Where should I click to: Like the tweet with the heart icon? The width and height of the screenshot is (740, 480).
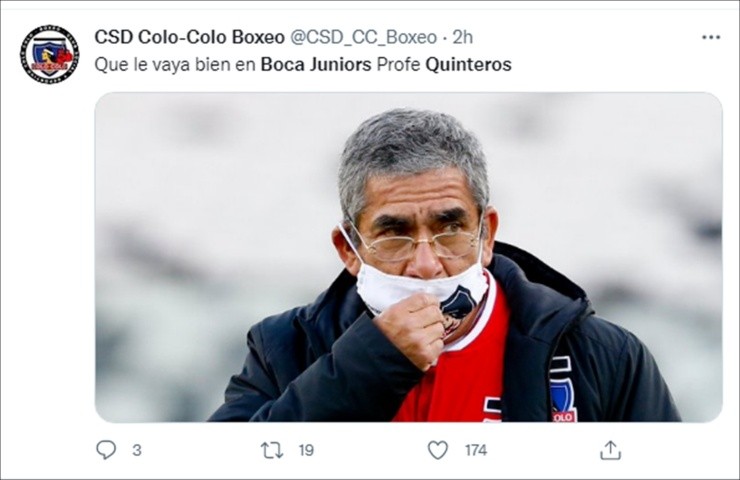(x=437, y=450)
